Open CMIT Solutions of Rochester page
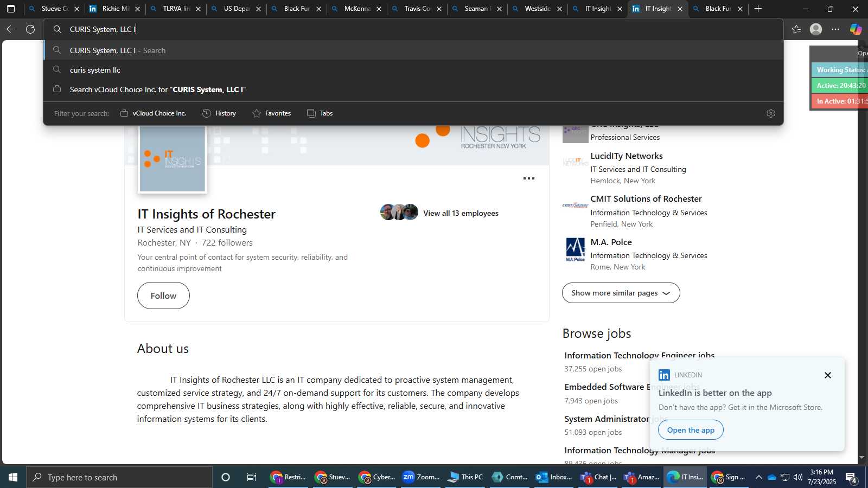Viewport: 868px width, 488px height. click(646, 199)
